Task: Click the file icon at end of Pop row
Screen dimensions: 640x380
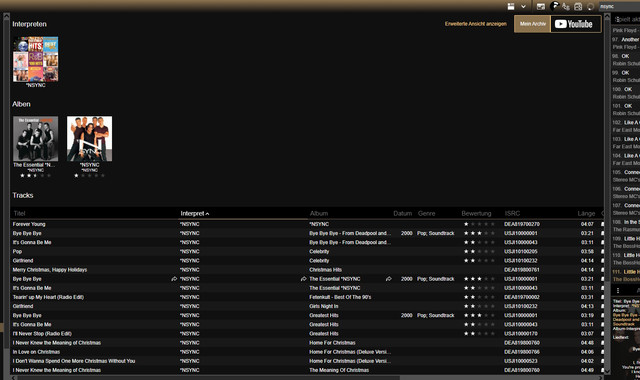Action: (x=602, y=251)
